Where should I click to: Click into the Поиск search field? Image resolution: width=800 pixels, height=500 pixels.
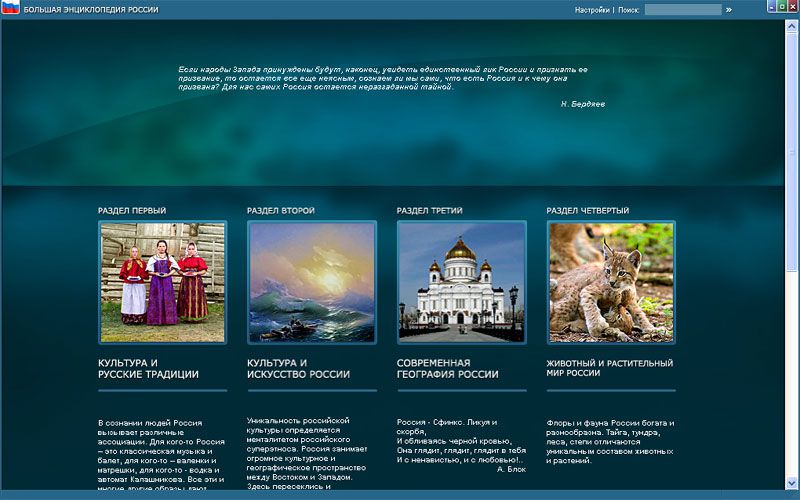(x=682, y=10)
